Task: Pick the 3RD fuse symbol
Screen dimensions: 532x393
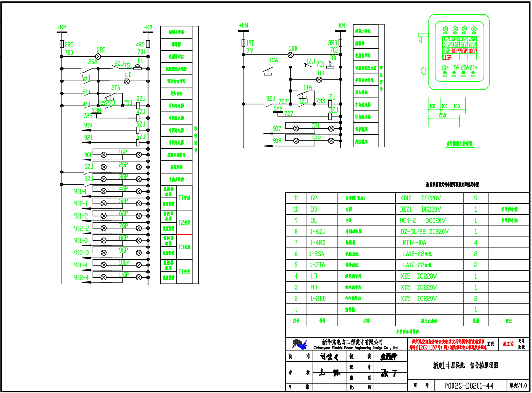Action: click(x=340, y=42)
